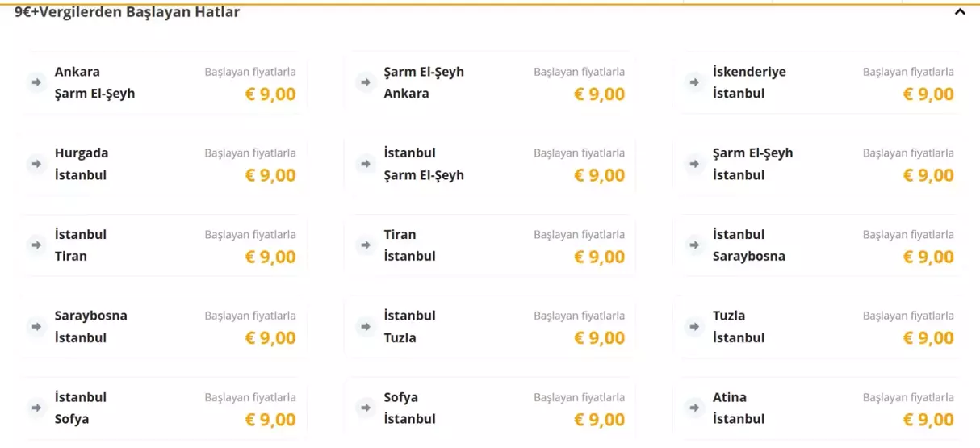980x448 pixels.
Task: Collapse the 9€+Vergilerden Başlayan Hatlar section
Action: [960, 12]
